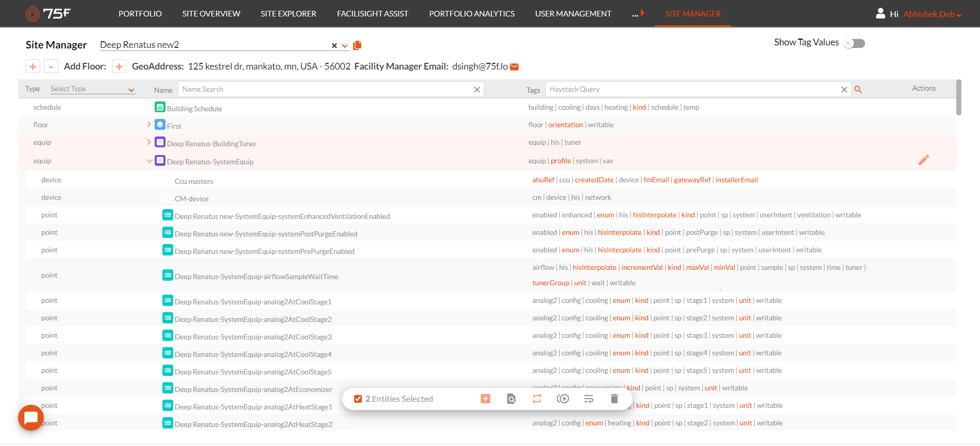Click point icon for systemPostPurgeEnabled
This screenshot has width=980, height=446.
(x=168, y=232)
